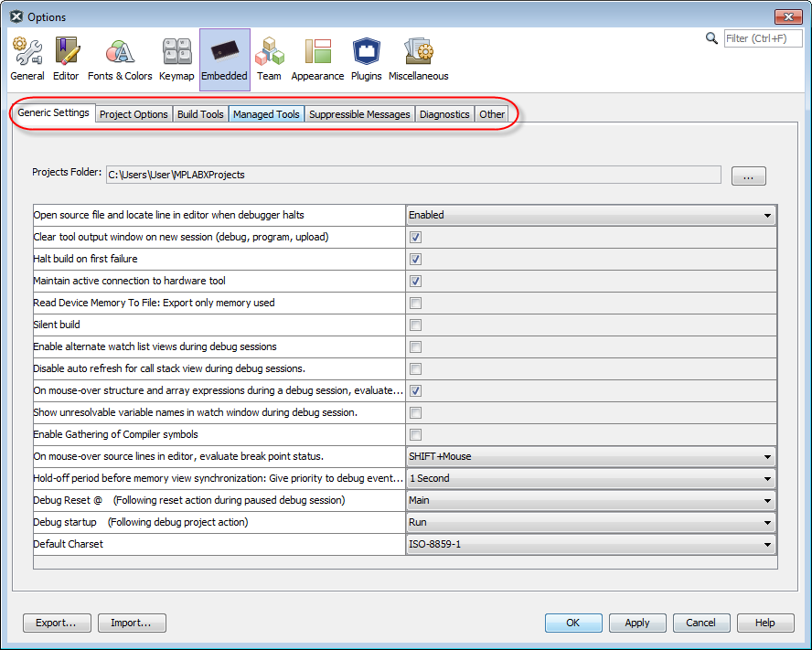The height and width of the screenshot is (650, 812).
Task: Switch to the Build Tools tab
Action: (x=200, y=114)
